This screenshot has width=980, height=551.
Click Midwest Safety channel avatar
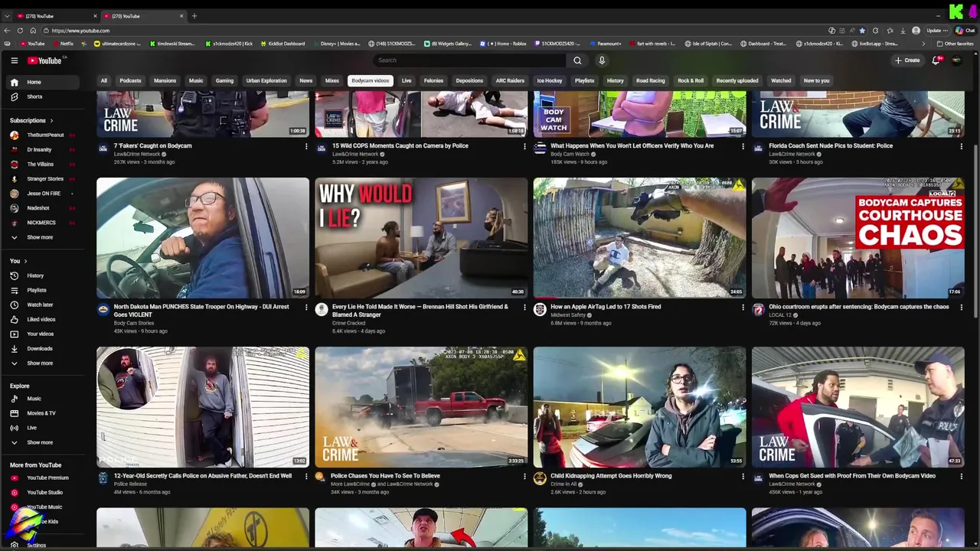click(x=540, y=309)
